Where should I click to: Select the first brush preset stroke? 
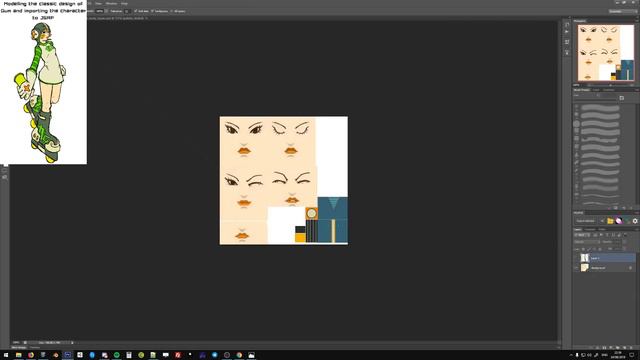pyautogui.click(x=600, y=108)
